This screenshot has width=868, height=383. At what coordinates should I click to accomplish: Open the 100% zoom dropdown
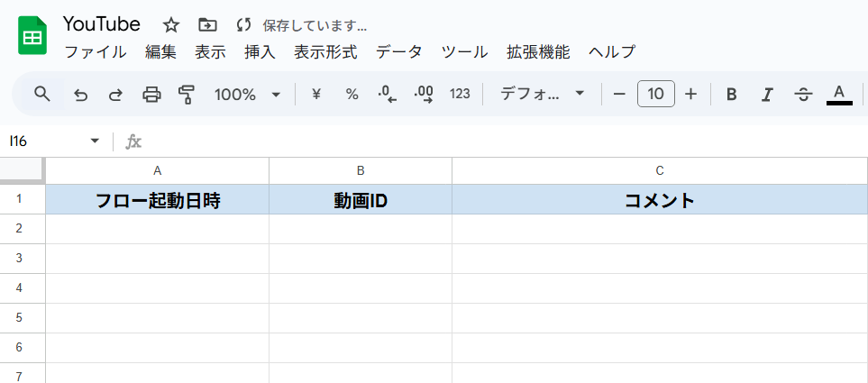tap(248, 95)
